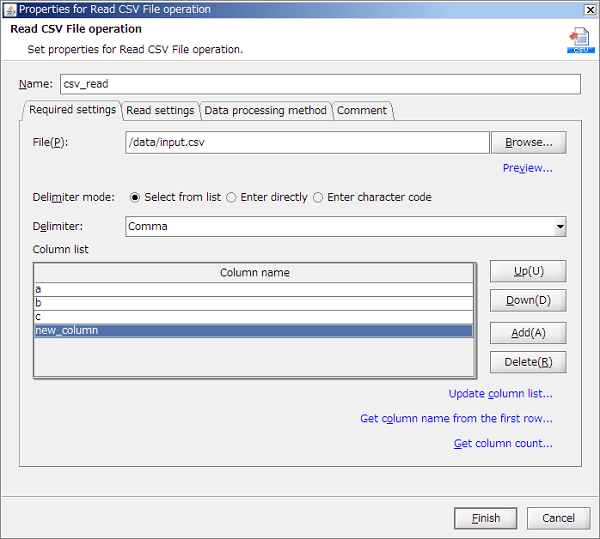Click Delete to remove selected column
This screenshot has width=600, height=539.
click(x=528, y=362)
